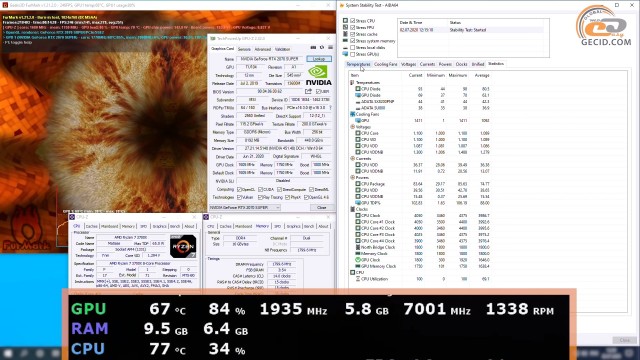Viewport: 640px width, 360px height.
Task: Select the Statistics tab in AIDA64
Action: tap(496, 64)
